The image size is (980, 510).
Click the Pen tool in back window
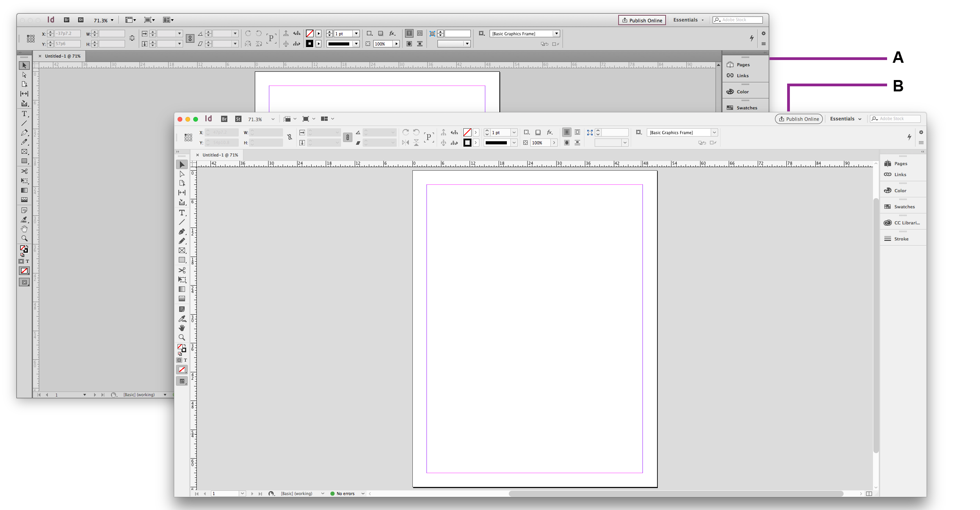[24, 133]
